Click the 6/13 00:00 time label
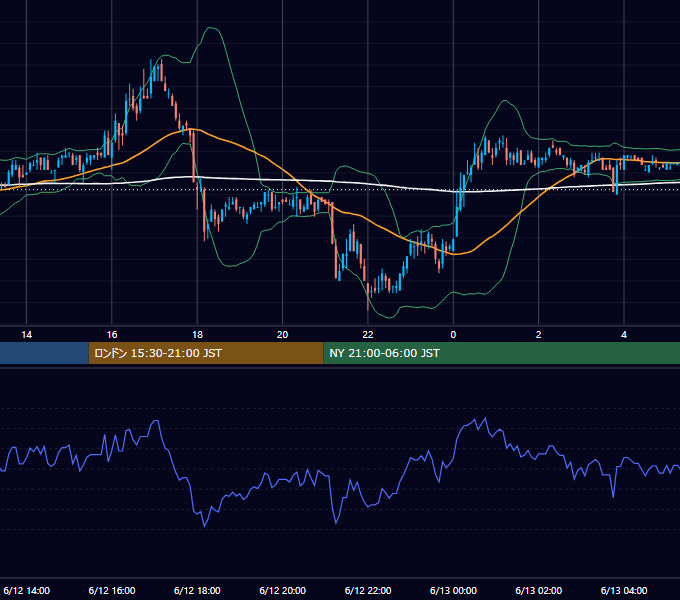Viewport: 680px width, 600px height. tap(453, 590)
